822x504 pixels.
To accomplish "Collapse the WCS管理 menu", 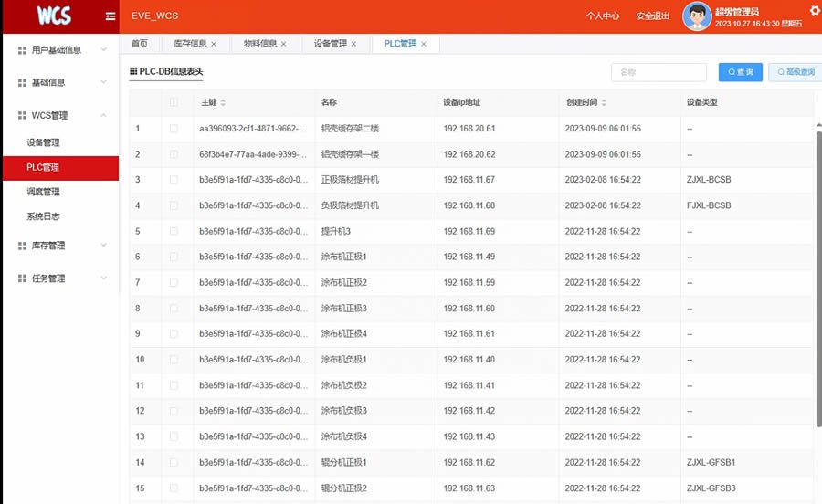I will pos(61,115).
